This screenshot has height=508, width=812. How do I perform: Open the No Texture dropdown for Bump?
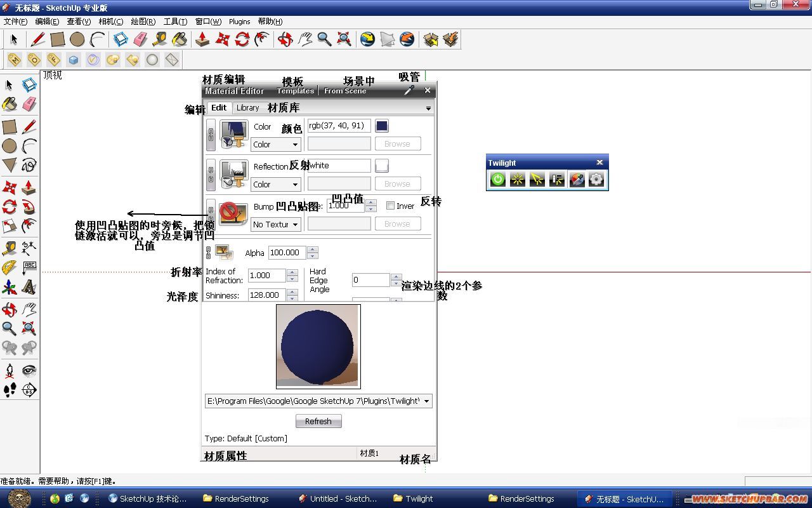[275, 224]
